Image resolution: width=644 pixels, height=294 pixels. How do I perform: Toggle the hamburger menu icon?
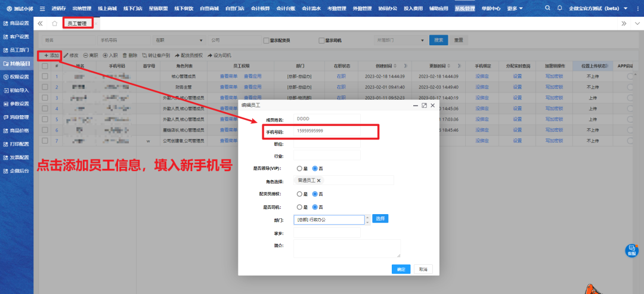[x=42, y=8]
